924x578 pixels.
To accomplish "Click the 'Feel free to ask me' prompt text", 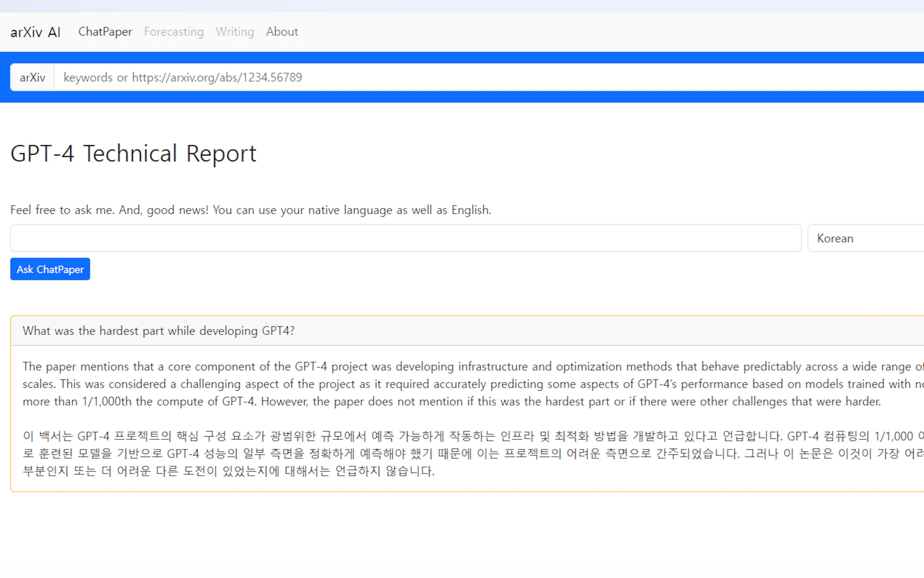I will [x=251, y=210].
